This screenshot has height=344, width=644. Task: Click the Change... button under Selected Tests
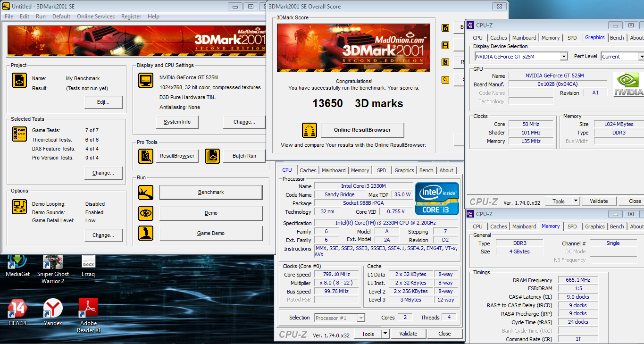tap(103, 173)
